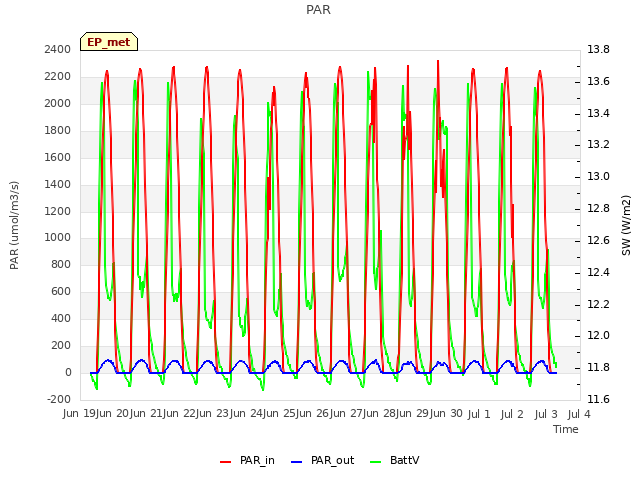Click the 2400 left axis value

[58, 49]
